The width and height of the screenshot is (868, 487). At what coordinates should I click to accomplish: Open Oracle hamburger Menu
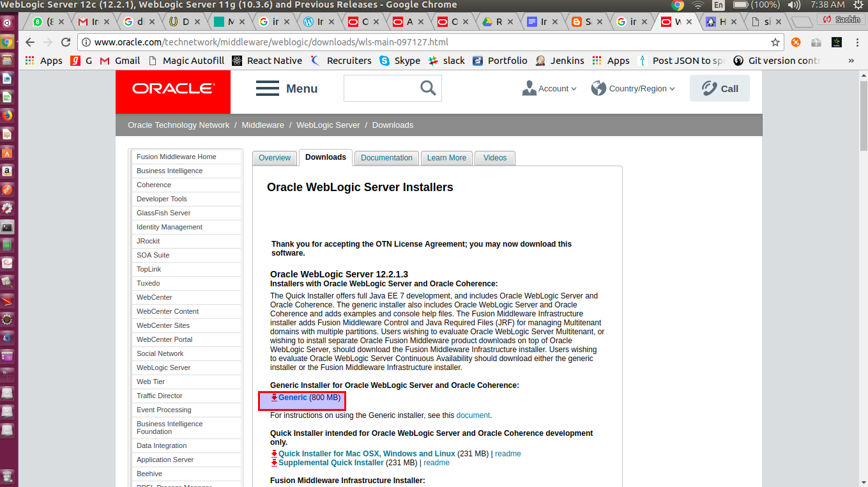287,88
